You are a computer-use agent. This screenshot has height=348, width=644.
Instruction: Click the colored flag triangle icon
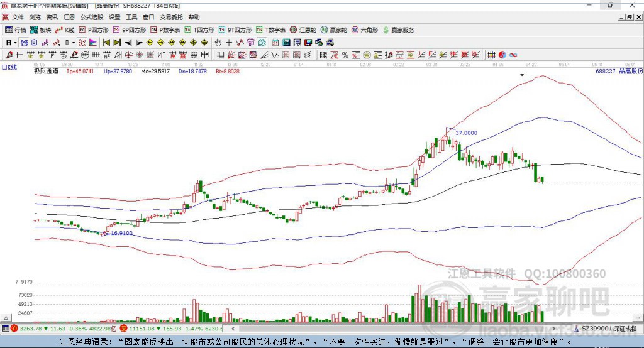93,43
